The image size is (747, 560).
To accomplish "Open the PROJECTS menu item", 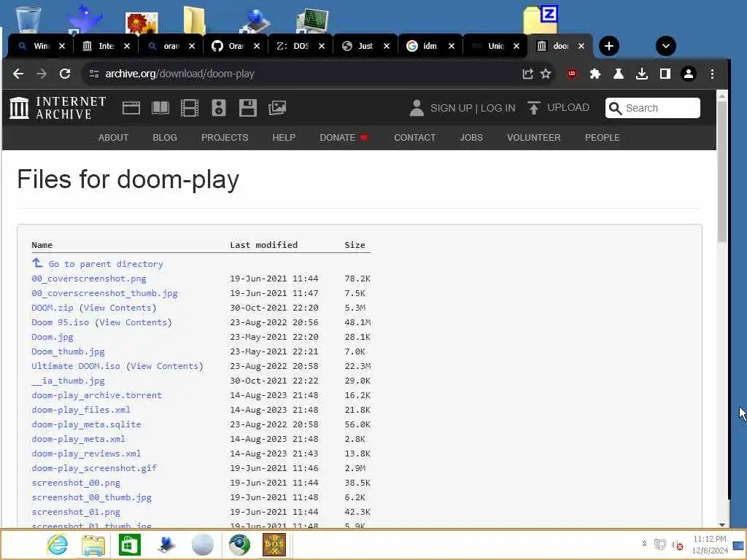I will (225, 138).
